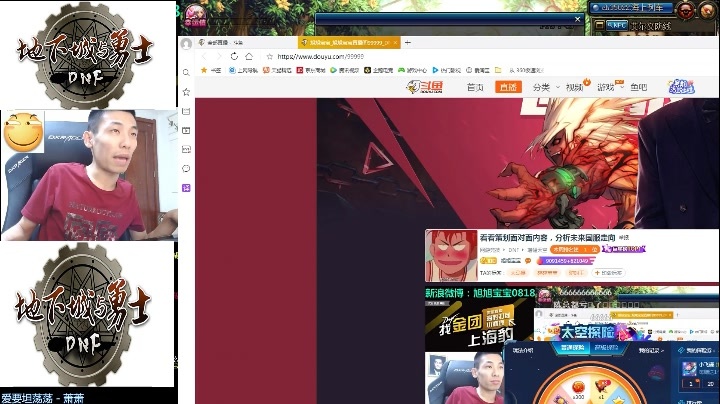Click the third TA tag chip
This screenshot has width=720, height=404.
click(575, 273)
